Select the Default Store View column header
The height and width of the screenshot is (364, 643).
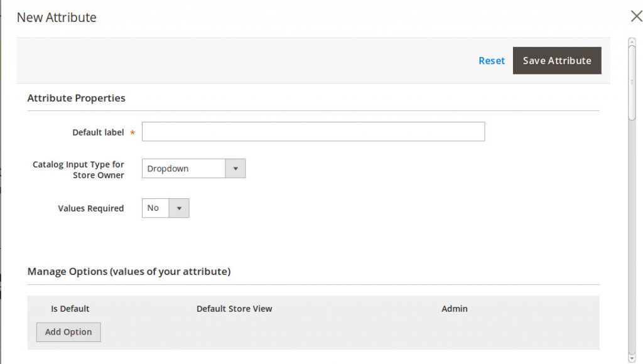[x=234, y=309]
